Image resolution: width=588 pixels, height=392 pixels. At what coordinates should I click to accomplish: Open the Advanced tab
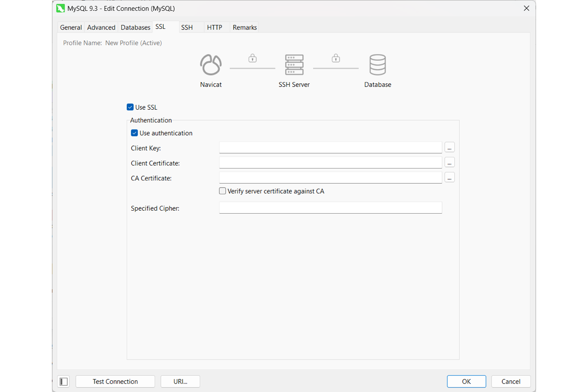tap(101, 27)
